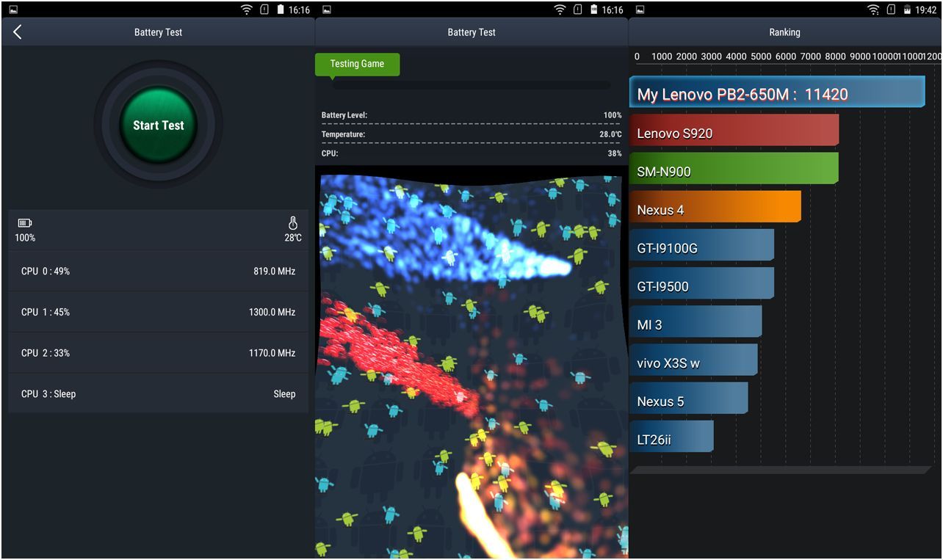
Task: Tap the battery level icon above 100%
Action: tap(25, 223)
